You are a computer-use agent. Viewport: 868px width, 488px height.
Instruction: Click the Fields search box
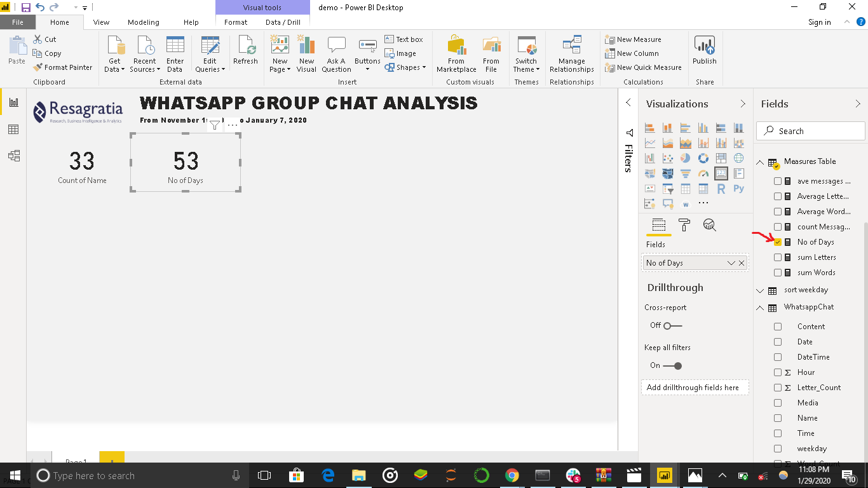click(x=811, y=131)
